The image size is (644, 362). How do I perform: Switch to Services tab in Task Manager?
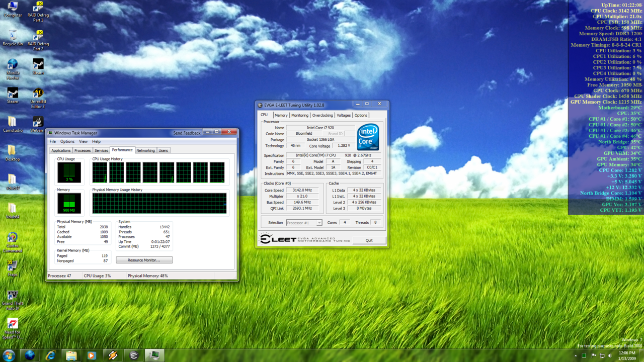pos(101,150)
